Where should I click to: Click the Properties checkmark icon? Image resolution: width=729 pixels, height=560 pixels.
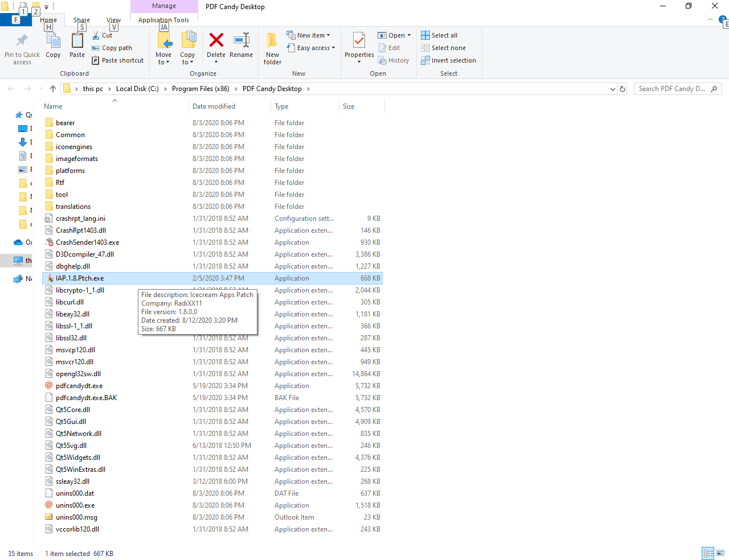click(359, 40)
